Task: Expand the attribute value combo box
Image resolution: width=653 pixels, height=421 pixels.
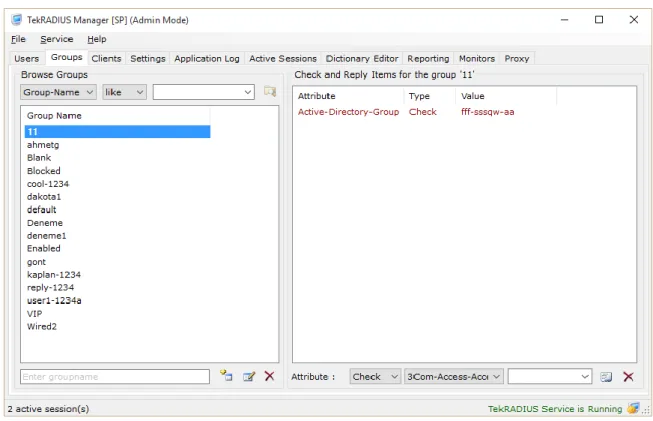Action: 585,377
